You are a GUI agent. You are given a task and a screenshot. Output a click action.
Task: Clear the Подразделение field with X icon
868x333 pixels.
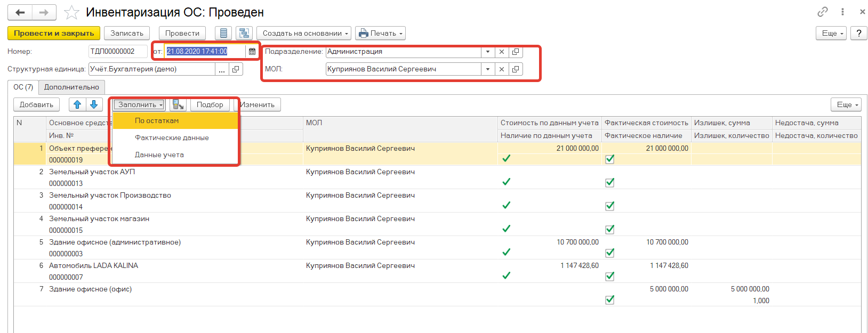pyautogui.click(x=502, y=52)
